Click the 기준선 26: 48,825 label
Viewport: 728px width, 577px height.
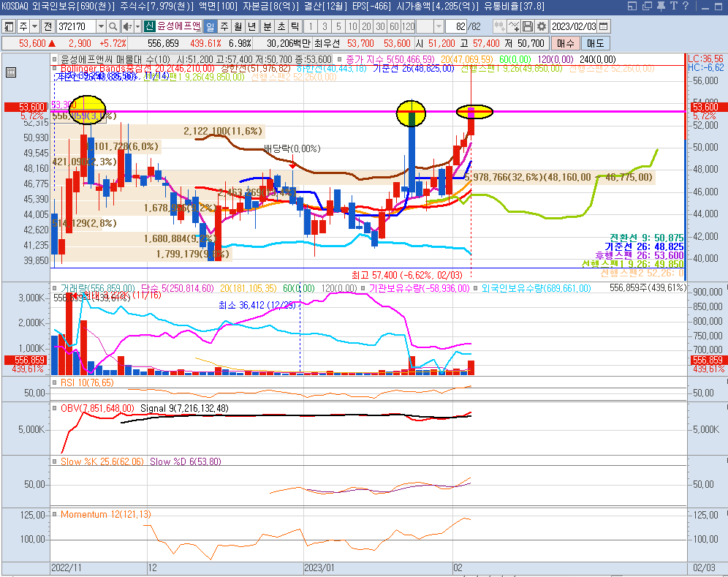(x=644, y=246)
